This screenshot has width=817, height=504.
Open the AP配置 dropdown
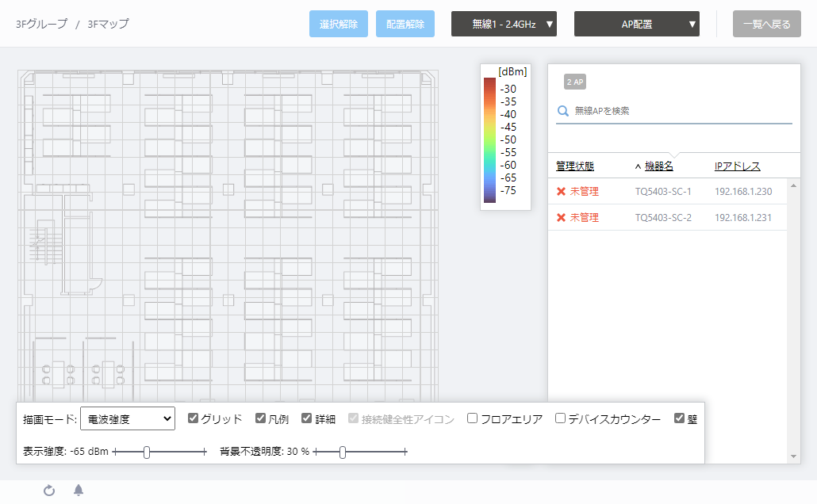(637, 24)
